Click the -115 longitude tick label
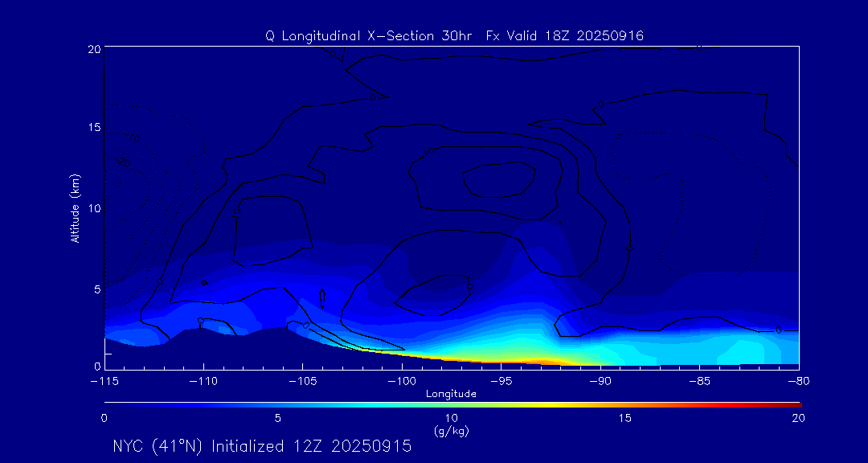Viewport: 868px width, 463px height. click(x=104, y=379)
